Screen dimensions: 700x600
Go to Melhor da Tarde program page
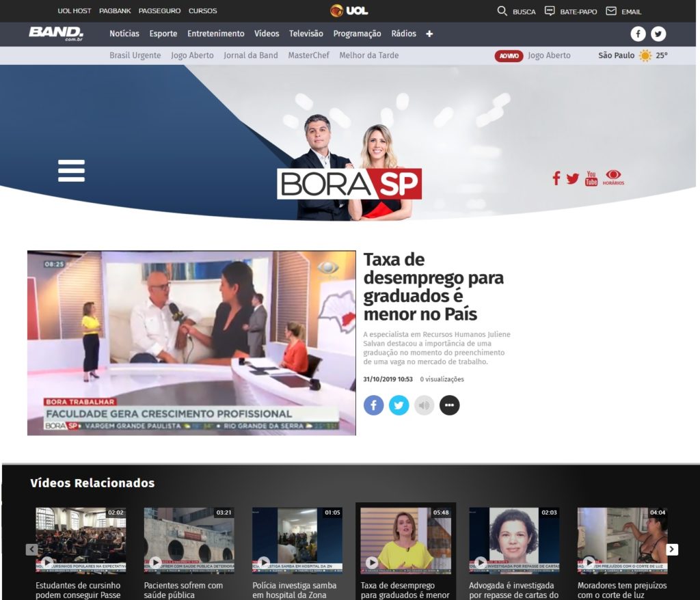pyautogui.click(x=369, y=55)
